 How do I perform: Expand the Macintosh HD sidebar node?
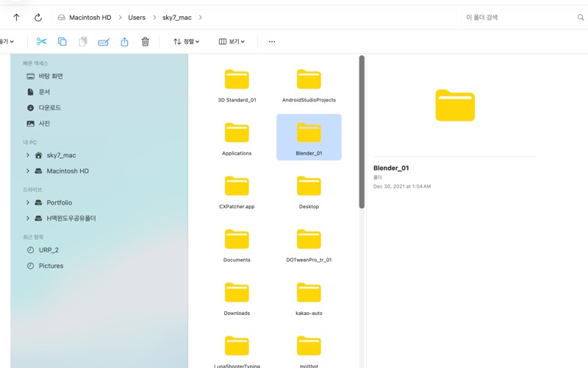28,171
